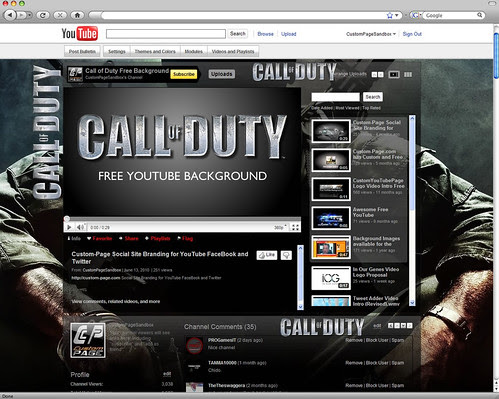Click the channel uploads Search button
Screen dimensions: 499x399
373,97
